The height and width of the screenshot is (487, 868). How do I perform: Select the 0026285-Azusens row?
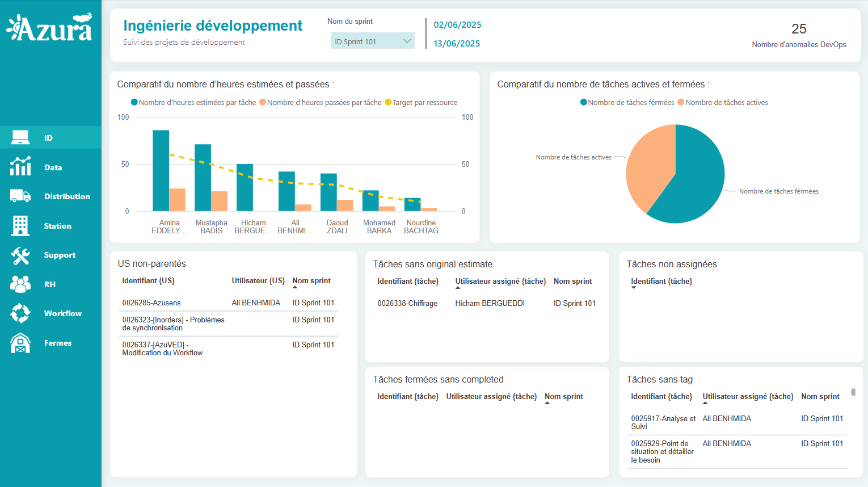point(151,303)
